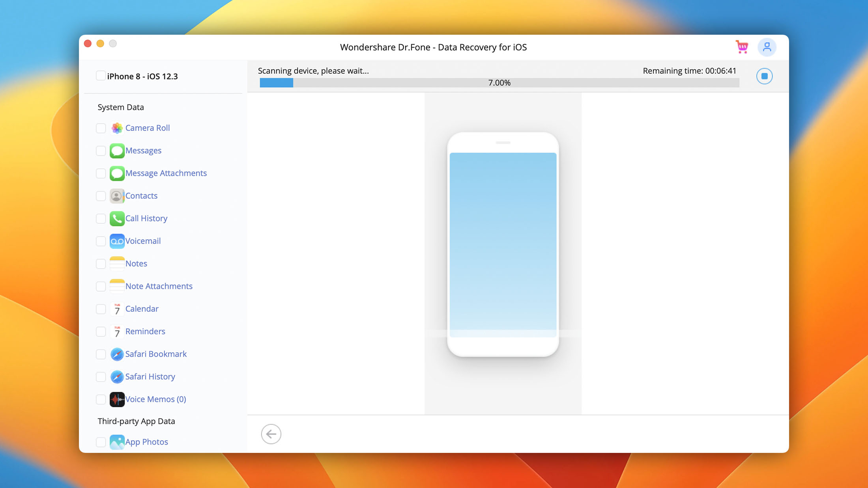868x488 pixels.
Task: Open the Calendar label
Action: (x=142, y=309)
